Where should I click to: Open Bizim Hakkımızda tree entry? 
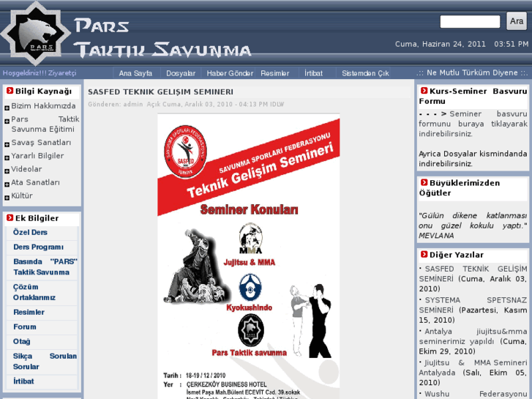coord(43,106)
